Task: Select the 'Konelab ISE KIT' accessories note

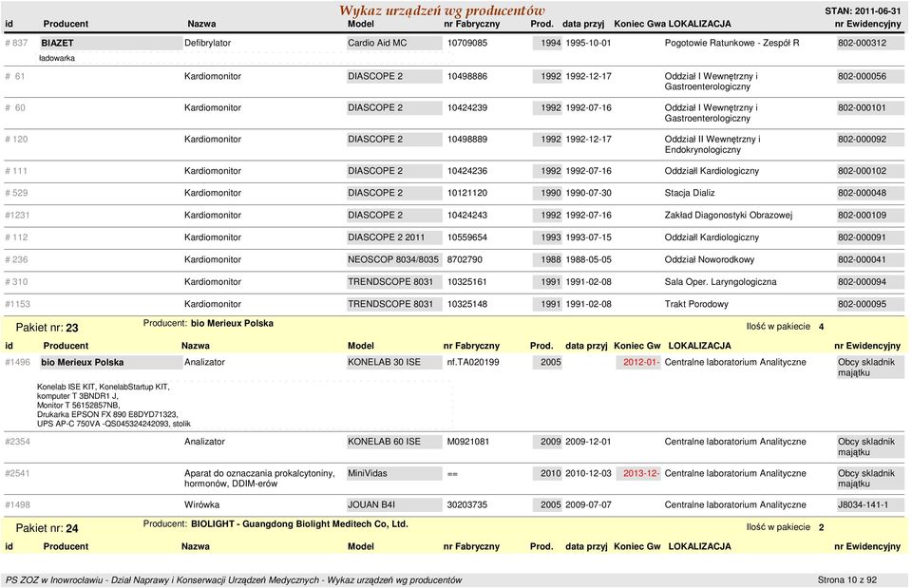Action: point(113,406)
